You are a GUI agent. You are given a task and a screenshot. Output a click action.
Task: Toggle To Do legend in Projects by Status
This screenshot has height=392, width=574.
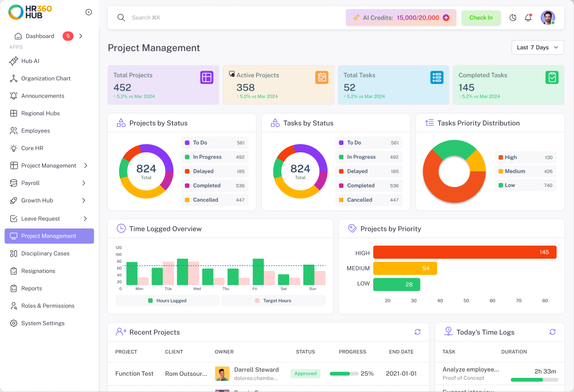(x=214, y=143)
